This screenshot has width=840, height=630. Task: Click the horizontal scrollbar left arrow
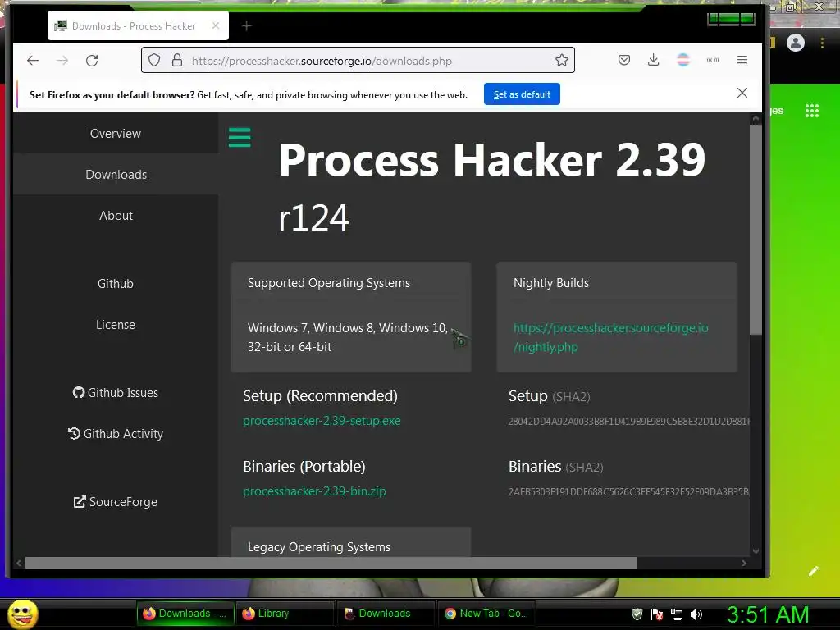[x=19, y=563]
